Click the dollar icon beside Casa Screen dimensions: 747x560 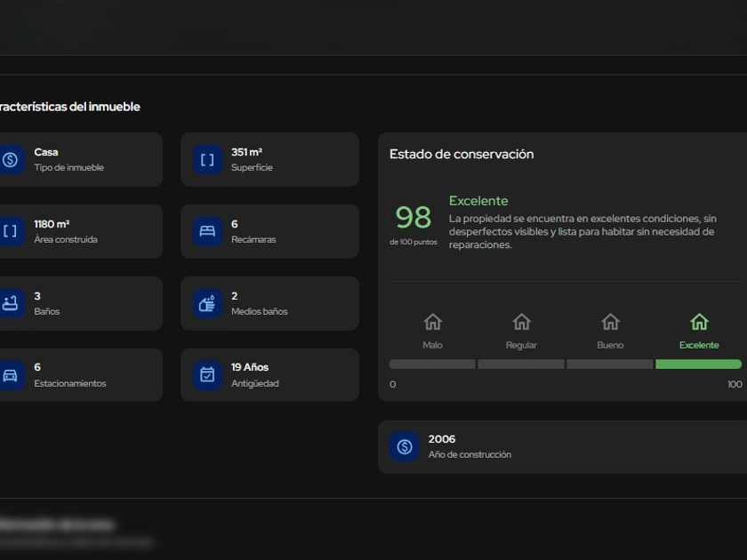pos(11,160)
